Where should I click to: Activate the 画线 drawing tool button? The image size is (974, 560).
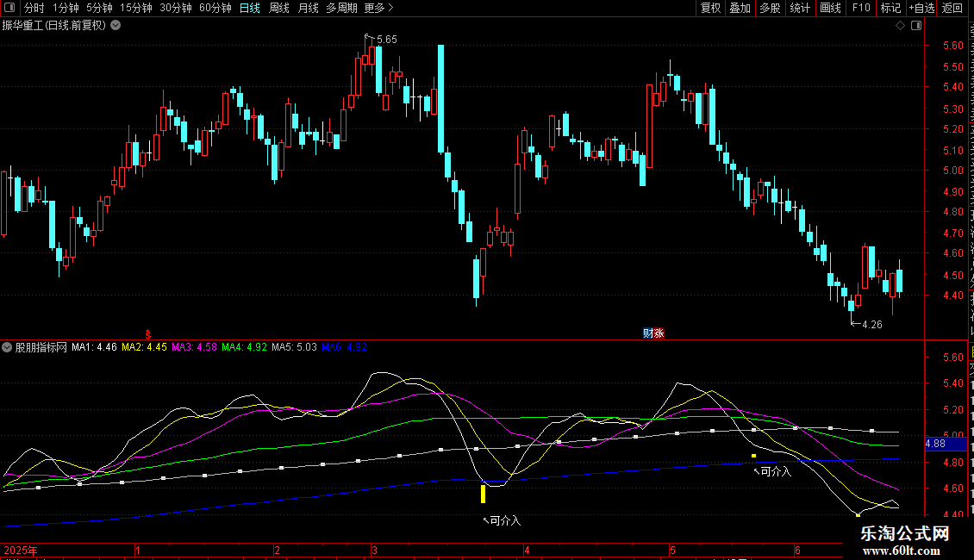coord(830,8)
